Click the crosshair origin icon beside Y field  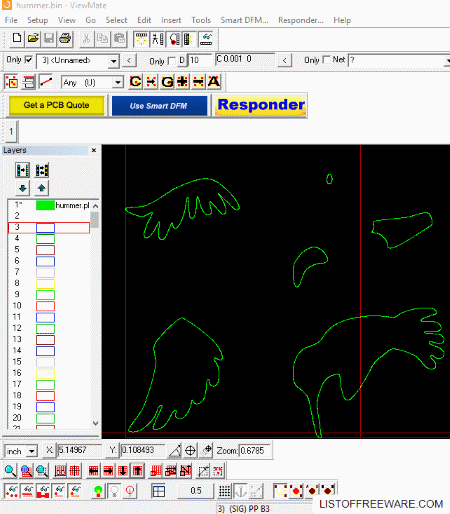click(x=190, y=451)
